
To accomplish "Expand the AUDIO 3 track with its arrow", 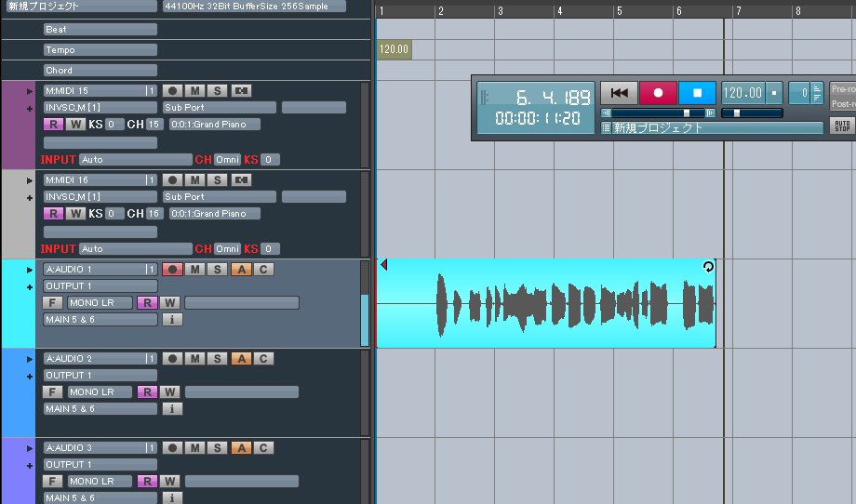I will tap(30, 448).
